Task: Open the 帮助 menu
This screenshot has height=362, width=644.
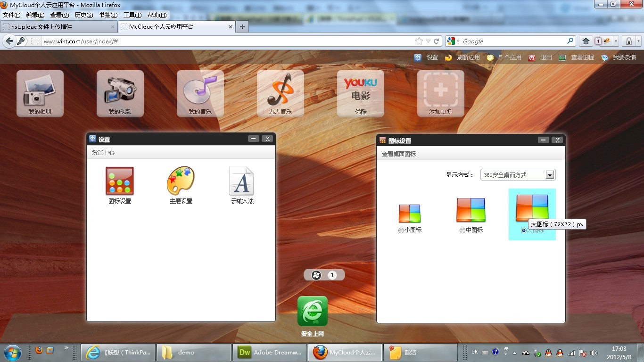Action: [x=157, y=15]
